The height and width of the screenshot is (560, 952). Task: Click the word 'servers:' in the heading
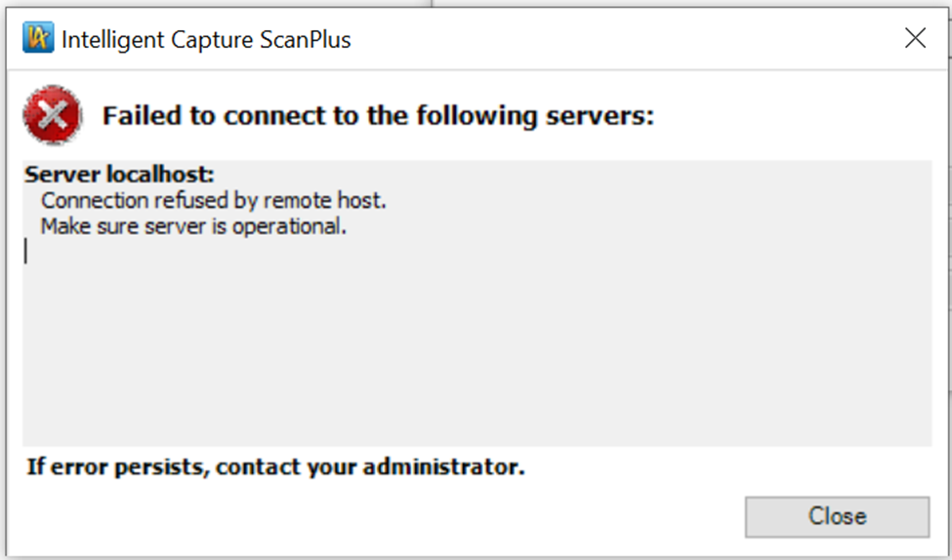coord(600,116)
